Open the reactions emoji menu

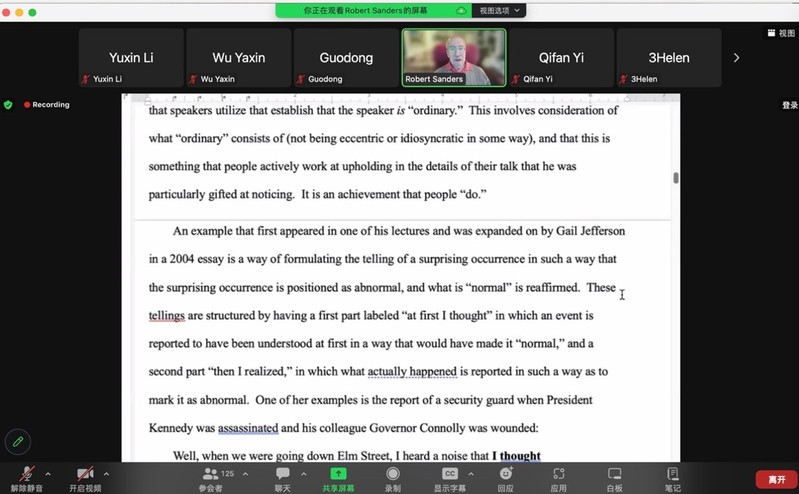tap(505, 474)
